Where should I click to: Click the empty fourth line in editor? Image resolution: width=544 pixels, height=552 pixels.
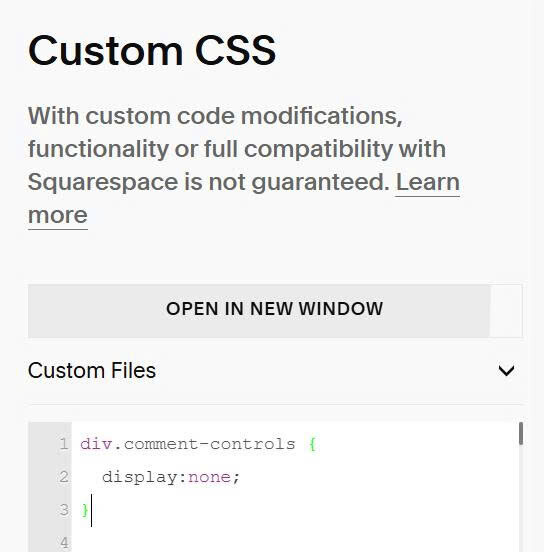pos(294,542)
